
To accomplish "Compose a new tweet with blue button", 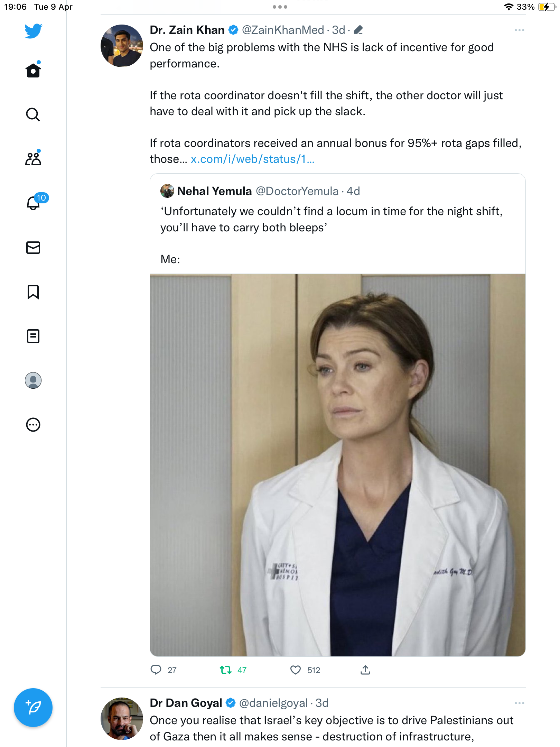I will click(33, 708).
